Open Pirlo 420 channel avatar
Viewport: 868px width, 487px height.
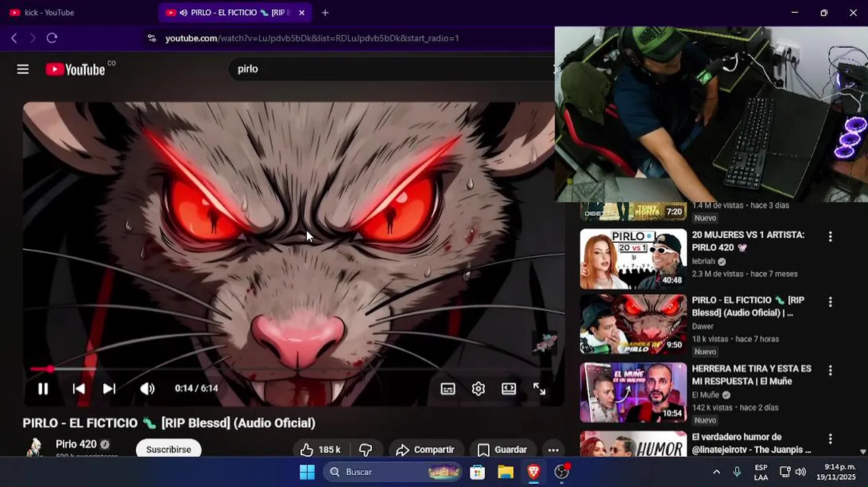point(35,448)
